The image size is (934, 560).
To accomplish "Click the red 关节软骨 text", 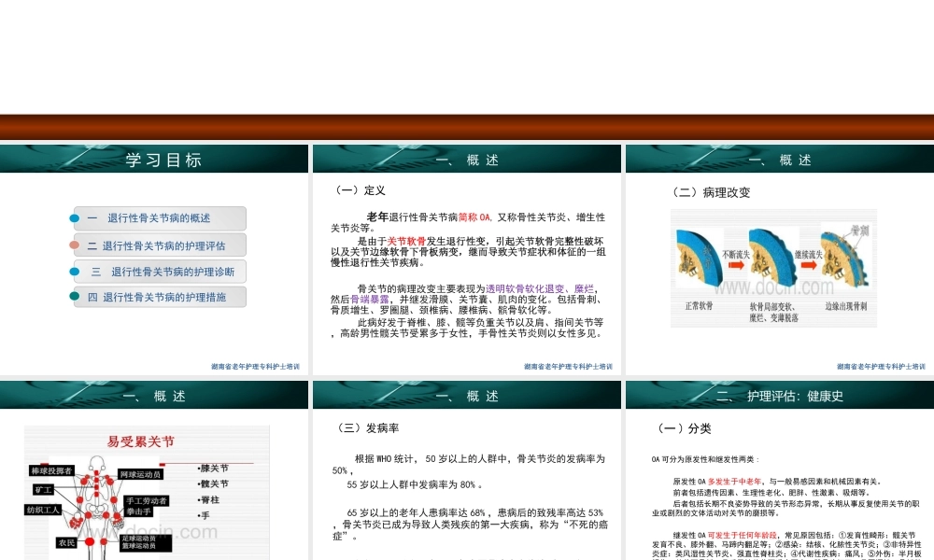I will 406,241.
